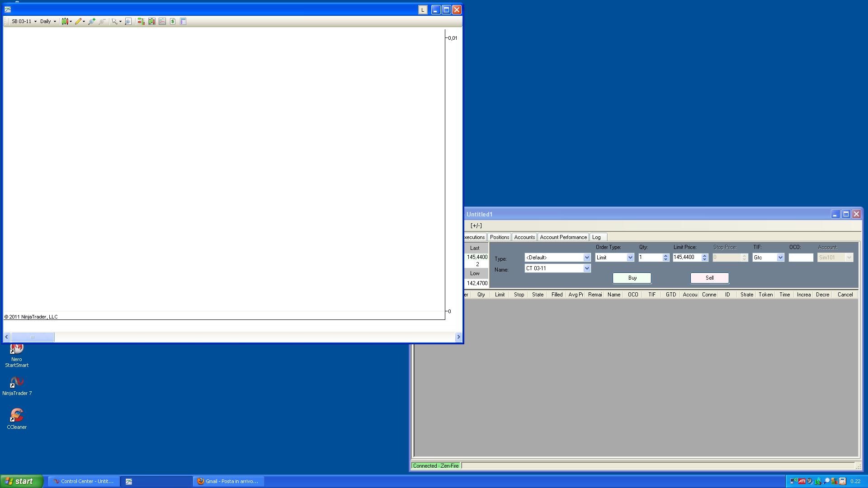This screenshot has height=488, width=868.
Task: Open the SB 03-11 instrument dropdown
Action: point(24,21)
